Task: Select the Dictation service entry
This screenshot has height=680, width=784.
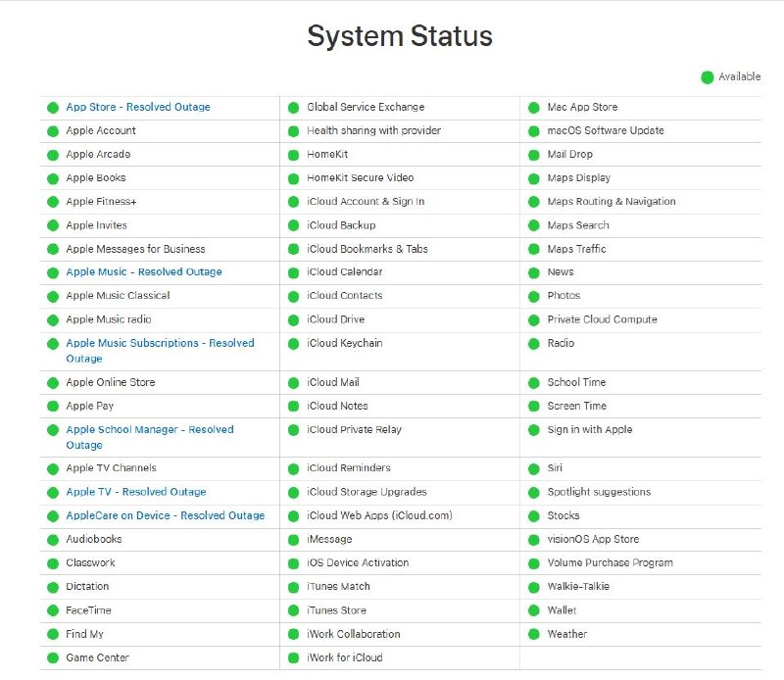Action: click(87, 587)
